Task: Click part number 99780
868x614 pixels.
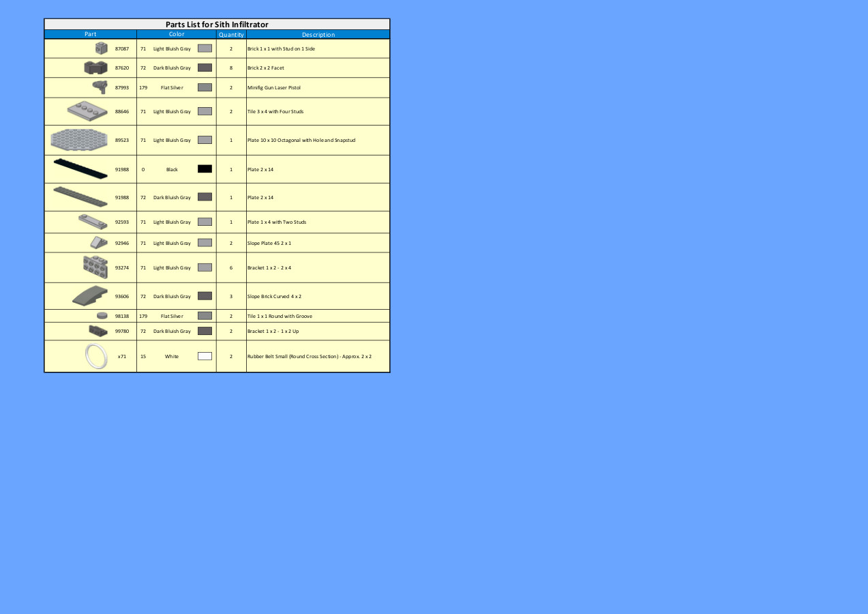Action: pyautogui.click(x=122, y=331)
